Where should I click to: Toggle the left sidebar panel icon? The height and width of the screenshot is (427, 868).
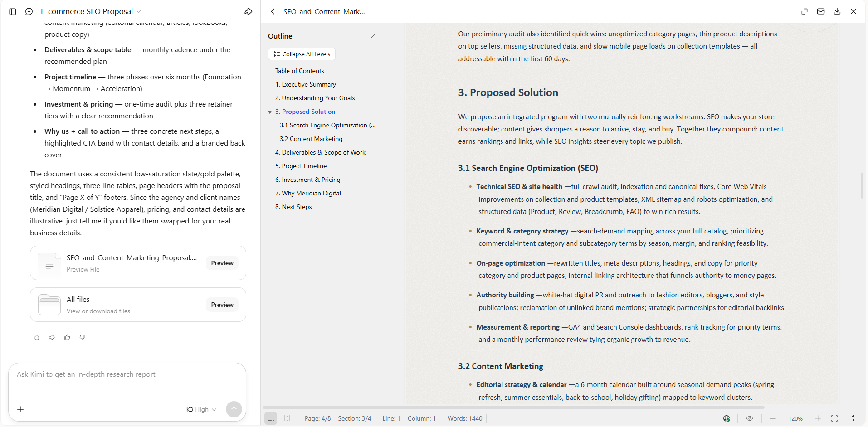point(13,11)
